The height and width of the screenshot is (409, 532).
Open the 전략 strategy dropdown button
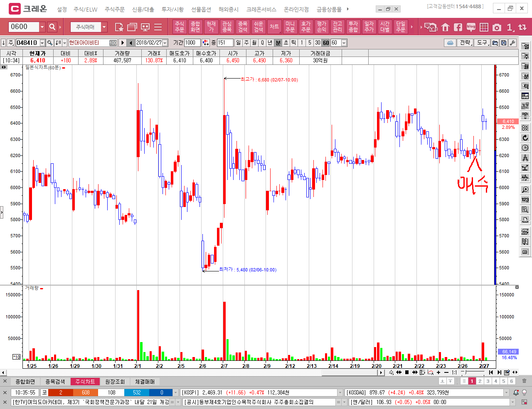click(x=465, y=43)
